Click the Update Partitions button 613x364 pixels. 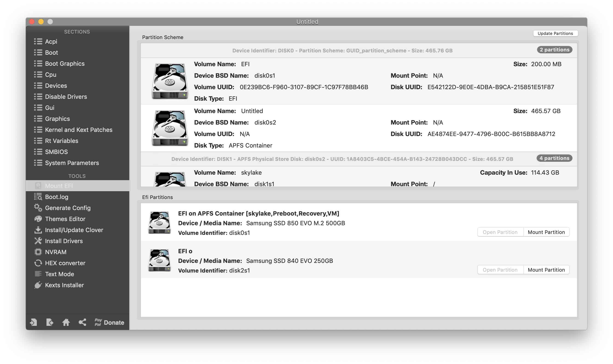[555, 33]
